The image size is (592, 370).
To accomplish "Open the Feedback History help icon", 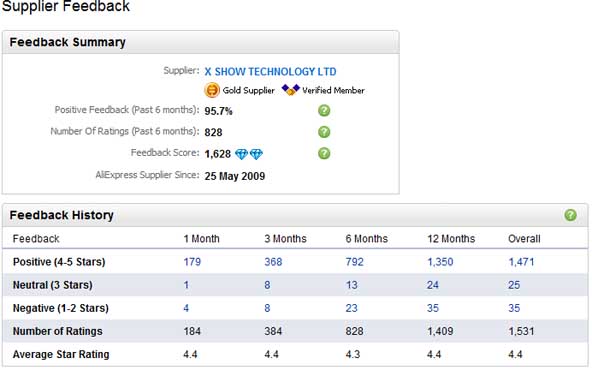I will pyautogui.click(x=570, y=215).
